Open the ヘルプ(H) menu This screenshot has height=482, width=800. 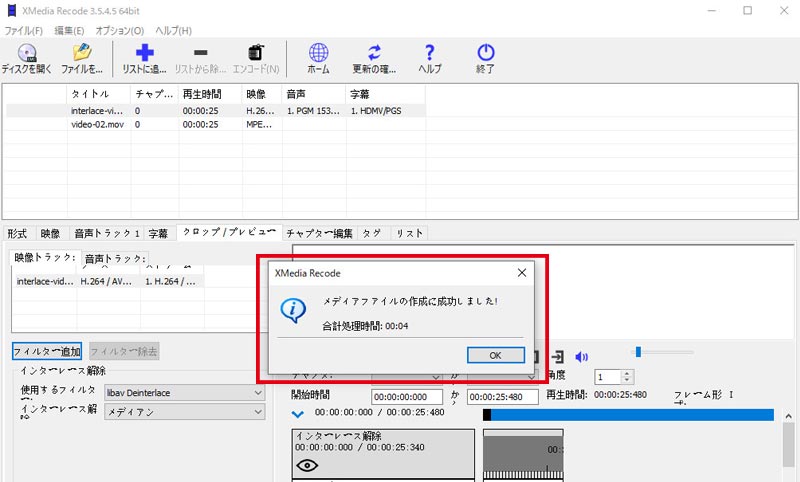(173, 31)
